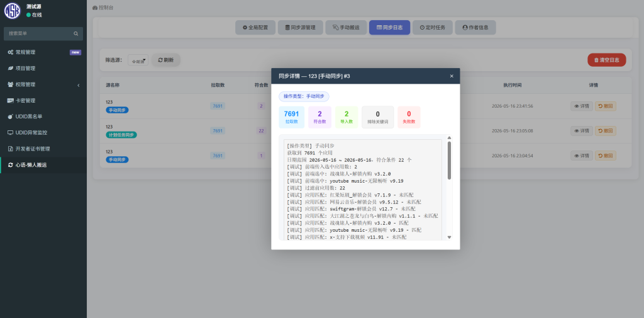
Task: Click the search magnifier icon in sidebar
Action: pyautogui.click(x=76, y=34)
